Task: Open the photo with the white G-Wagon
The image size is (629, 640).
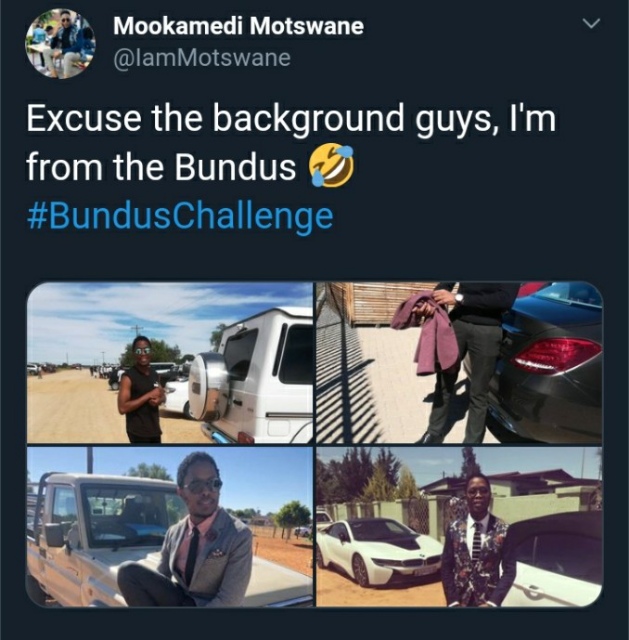Action: tap(169, 362)
